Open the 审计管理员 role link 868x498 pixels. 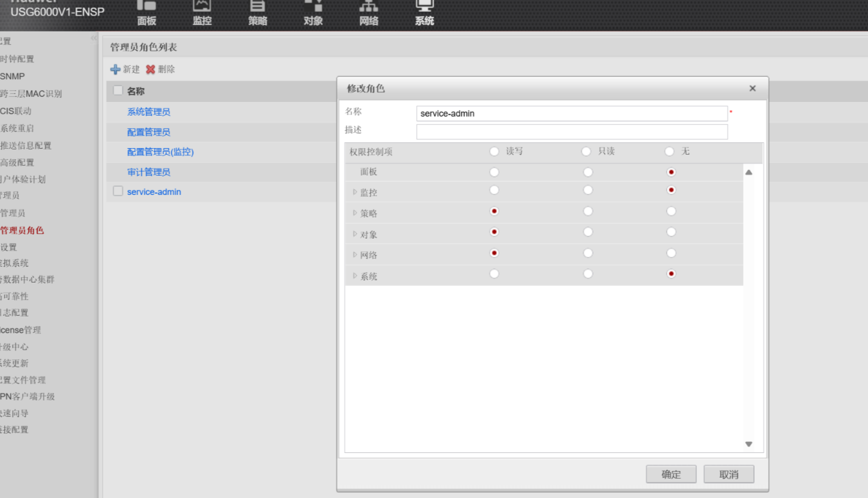pos(149,172)
